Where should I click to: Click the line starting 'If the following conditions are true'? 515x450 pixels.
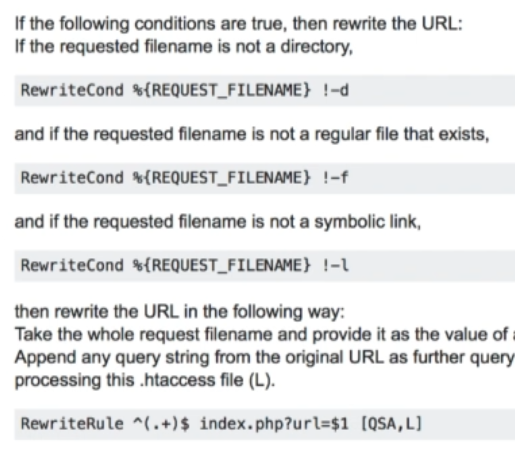pos(239,24)
